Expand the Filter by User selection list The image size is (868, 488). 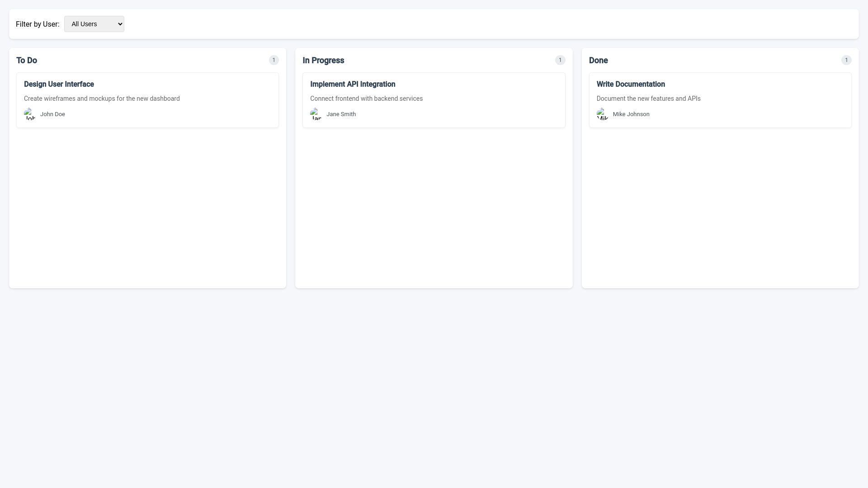94,23
